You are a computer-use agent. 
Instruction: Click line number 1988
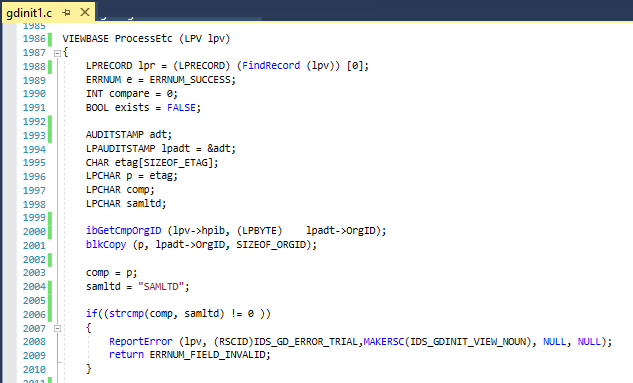click(34, 66)
